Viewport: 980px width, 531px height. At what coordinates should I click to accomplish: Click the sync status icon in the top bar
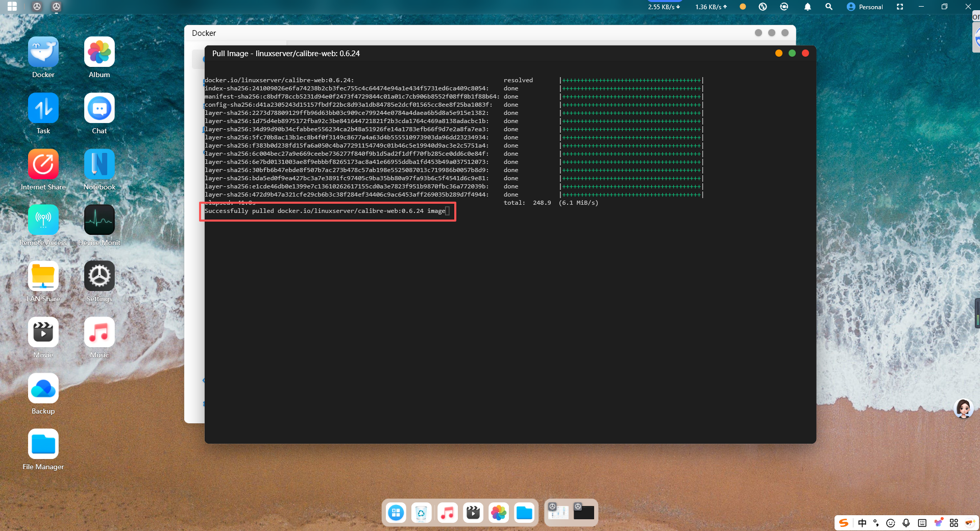[784, 7]
